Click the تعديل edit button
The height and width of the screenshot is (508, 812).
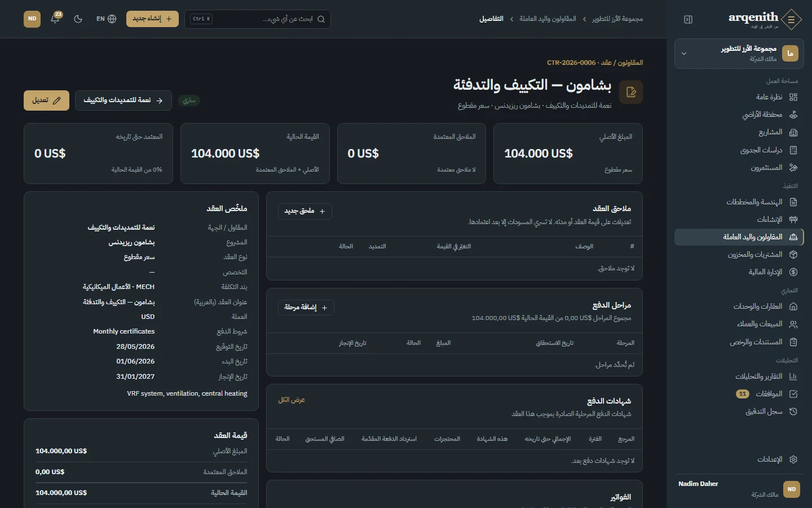46,100
